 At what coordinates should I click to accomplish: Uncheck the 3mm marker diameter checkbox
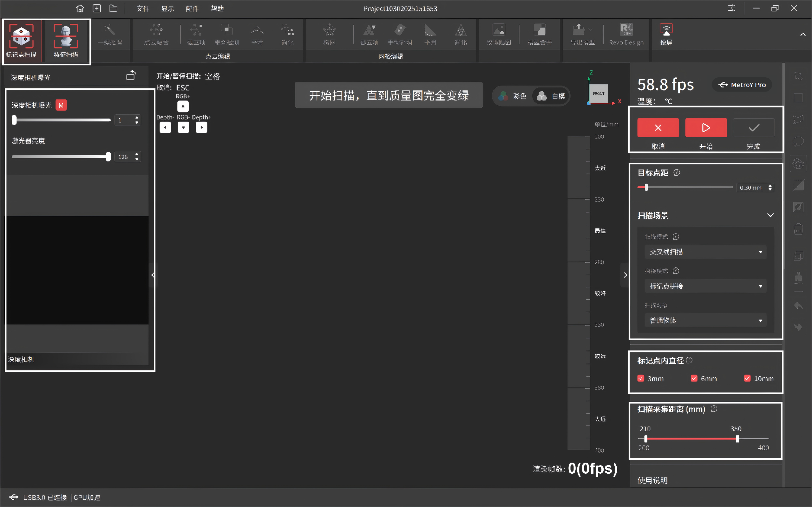[x=641, y=378]
